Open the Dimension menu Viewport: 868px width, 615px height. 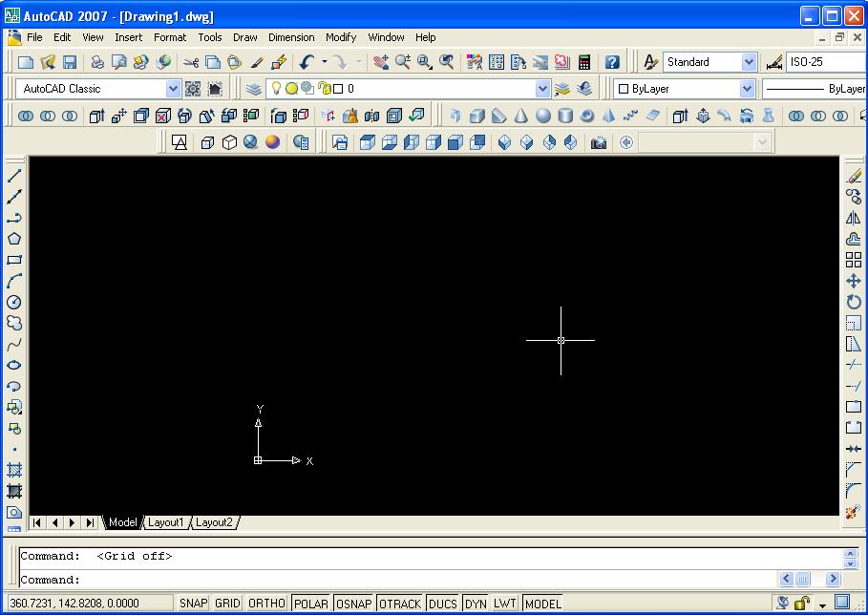(x=291, y=37)
